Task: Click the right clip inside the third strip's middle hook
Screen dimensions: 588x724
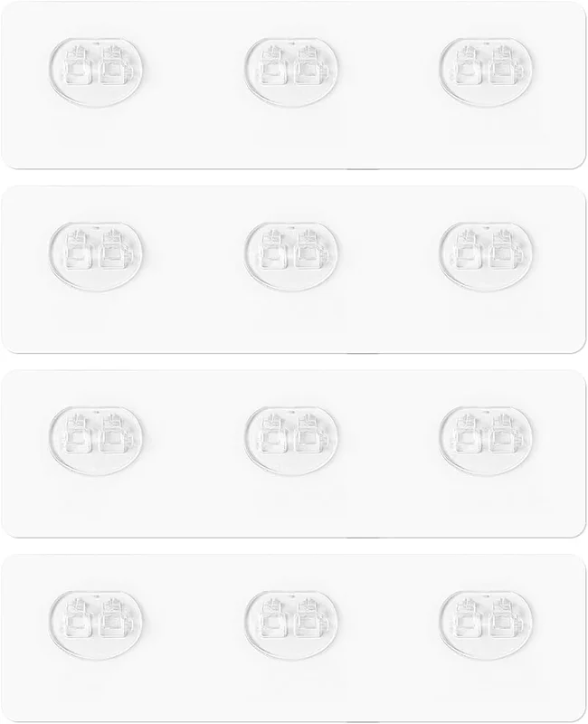Action: pos(311,434)
